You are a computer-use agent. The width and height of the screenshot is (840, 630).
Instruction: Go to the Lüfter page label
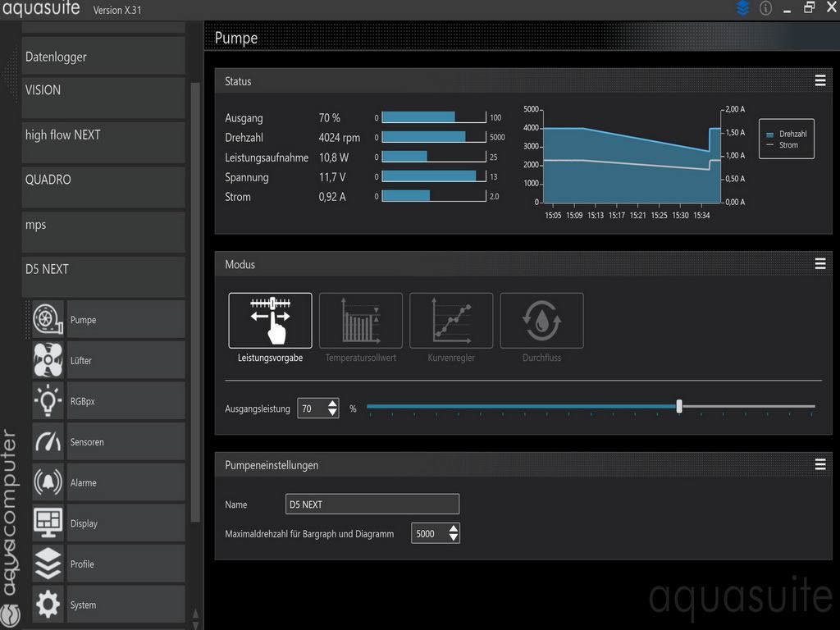pos(81,361)
